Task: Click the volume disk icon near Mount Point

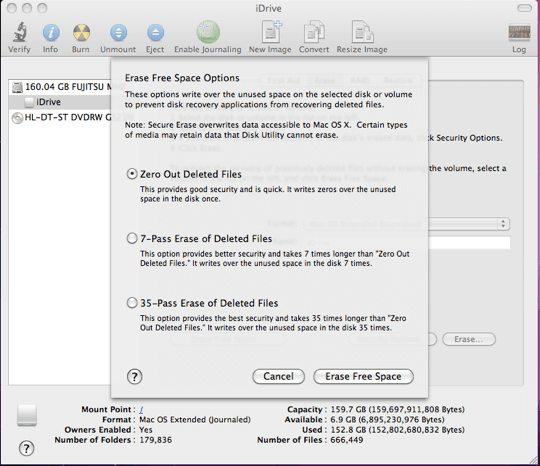Action: [x=27, y=415]
